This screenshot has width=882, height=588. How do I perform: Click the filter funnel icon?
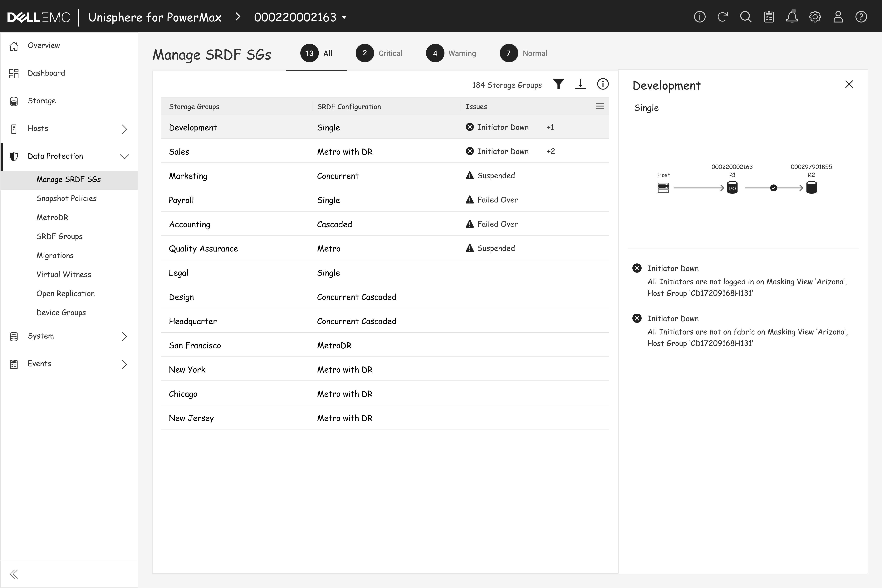pos(558,84)
